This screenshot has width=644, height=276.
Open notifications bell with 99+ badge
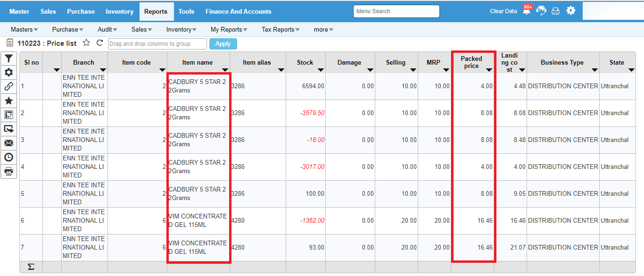coord(526,11)
